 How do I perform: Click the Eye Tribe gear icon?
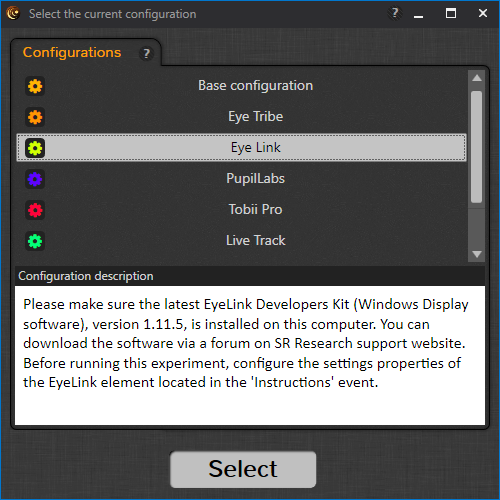35,117
